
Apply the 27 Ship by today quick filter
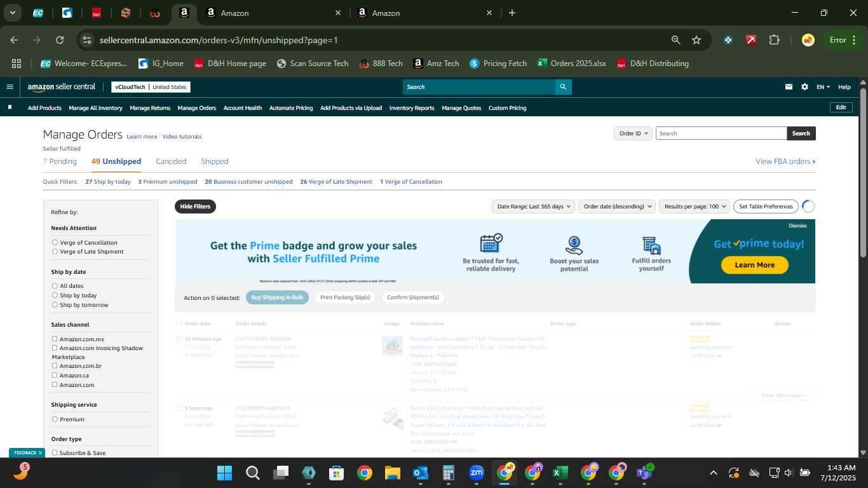[108, 182]
